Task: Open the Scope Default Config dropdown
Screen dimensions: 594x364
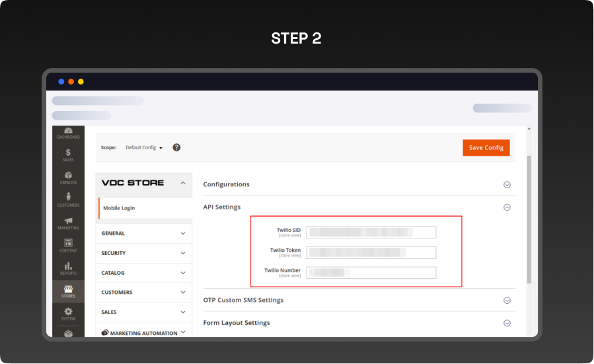Action: pyautogui.click(x=144, y=147)
